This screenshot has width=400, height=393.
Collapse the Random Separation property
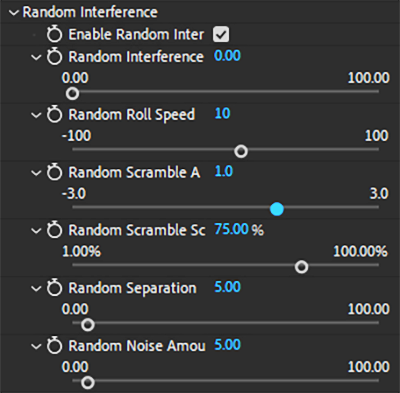click(x=36, y=289)
